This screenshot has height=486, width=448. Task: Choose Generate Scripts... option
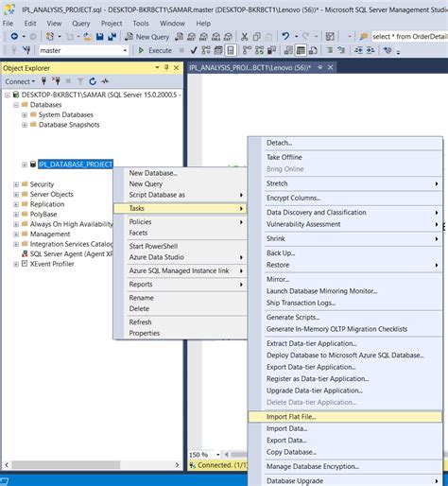(345, 318)
